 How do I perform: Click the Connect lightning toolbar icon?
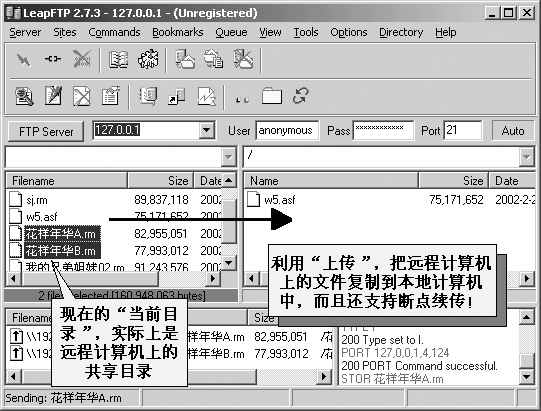point(23,60)
